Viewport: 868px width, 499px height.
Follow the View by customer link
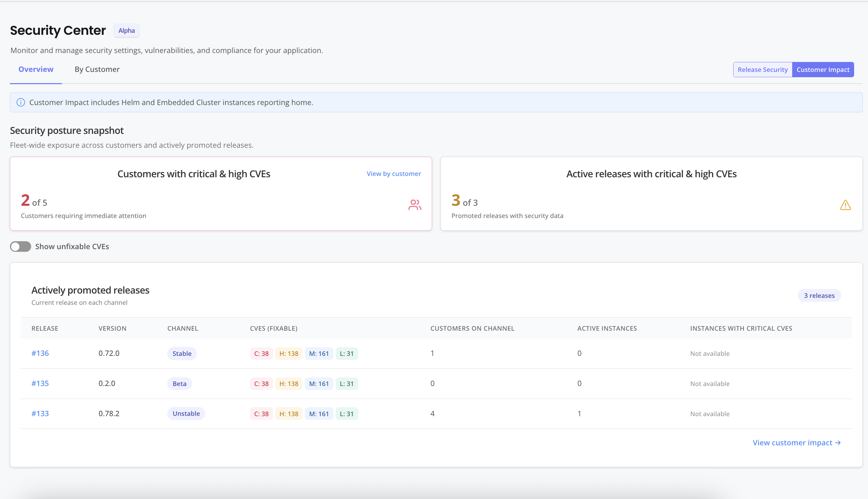[x=394, y=173]
